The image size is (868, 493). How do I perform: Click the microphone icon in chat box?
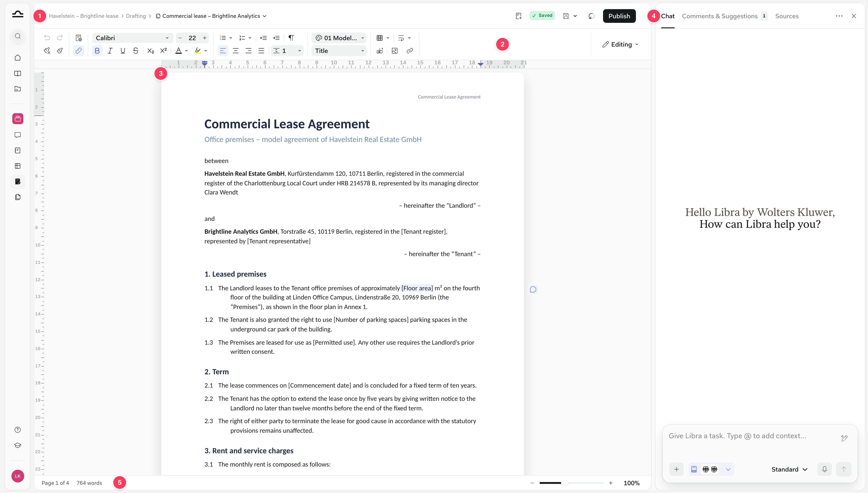[825, 469]
